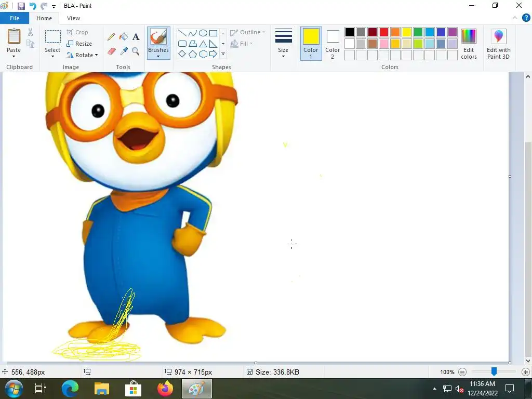The height and width of the screenshot is (399, 532).
Task: Select the Color picker eyedropper
Action: [x=124, y=51]
